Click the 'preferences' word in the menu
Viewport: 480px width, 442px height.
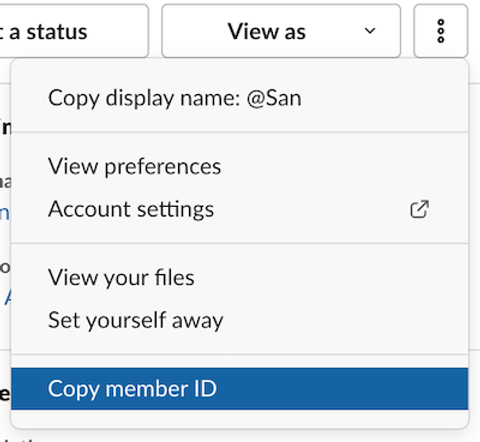[x=163, y=167]
